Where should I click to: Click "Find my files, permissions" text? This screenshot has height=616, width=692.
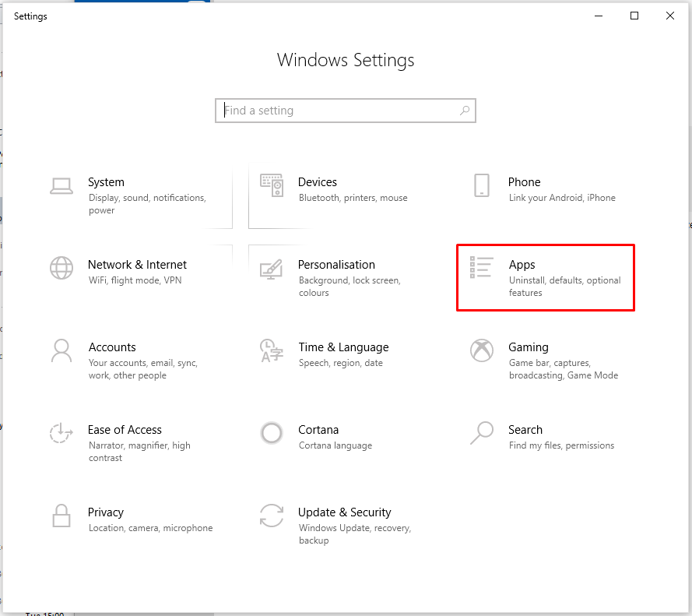pos(561,445)
